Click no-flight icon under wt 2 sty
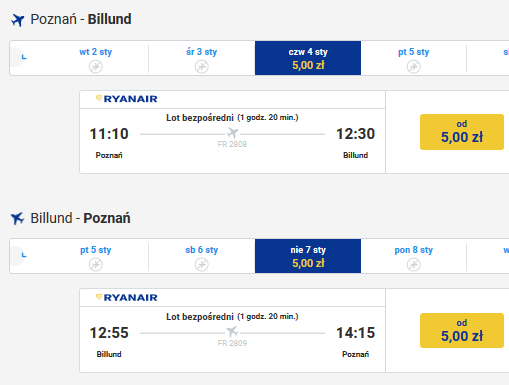The width and height of the screenshot is (509, 385). point(96,67)
